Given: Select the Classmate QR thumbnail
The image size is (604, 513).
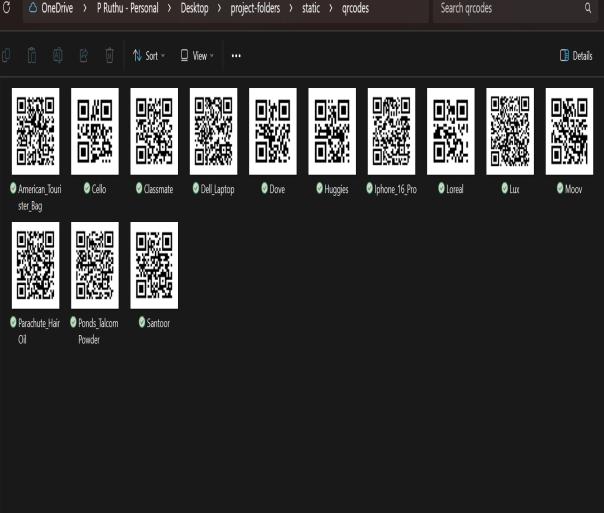Looking at the screenshot, I should point(154,131).
